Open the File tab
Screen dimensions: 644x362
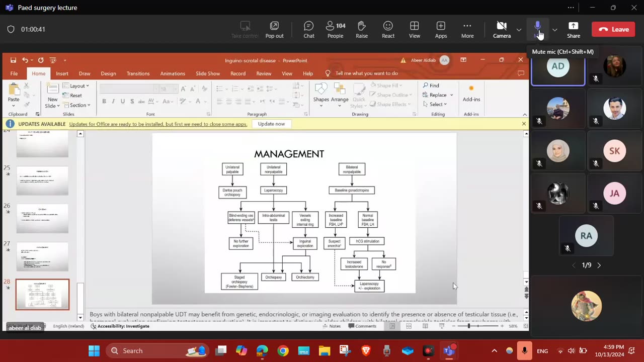coord(14,73)
